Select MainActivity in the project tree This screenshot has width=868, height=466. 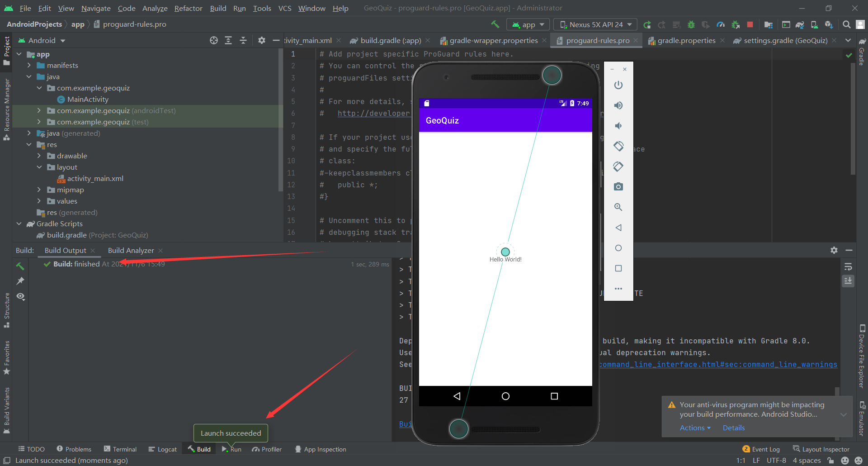(x=88, y=99)
